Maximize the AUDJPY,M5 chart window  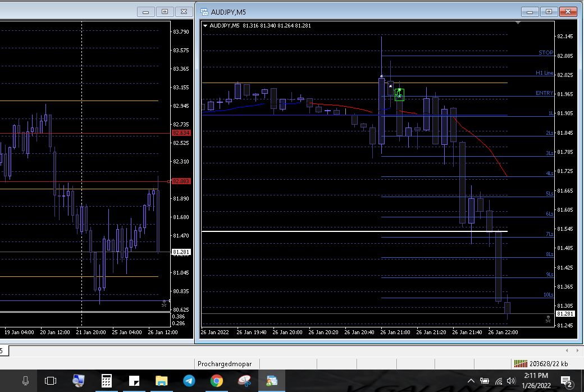(x=549, y=12)
